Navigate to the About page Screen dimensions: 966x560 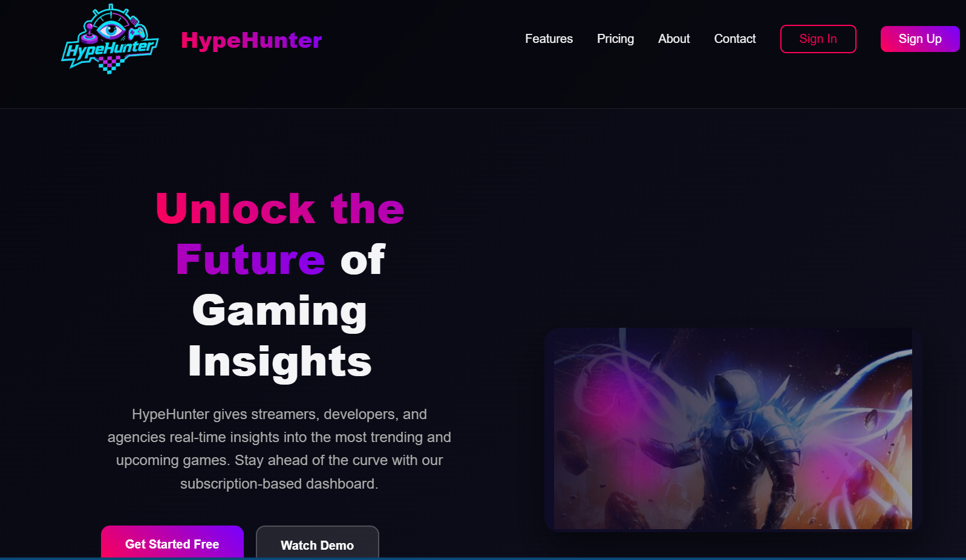(x=674, y=39)
